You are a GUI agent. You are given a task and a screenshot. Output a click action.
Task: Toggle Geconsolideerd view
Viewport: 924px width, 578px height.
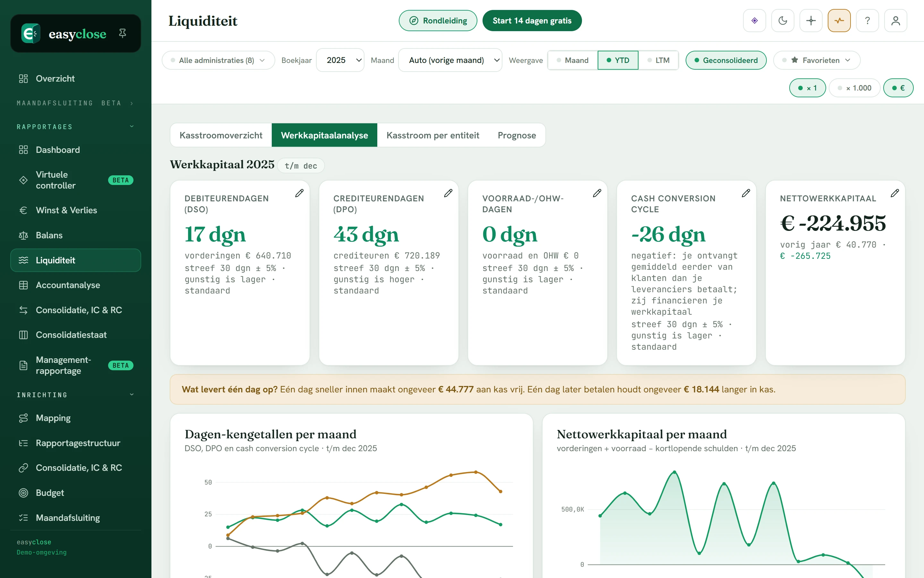pyautogui.click(x=726, y=60)
